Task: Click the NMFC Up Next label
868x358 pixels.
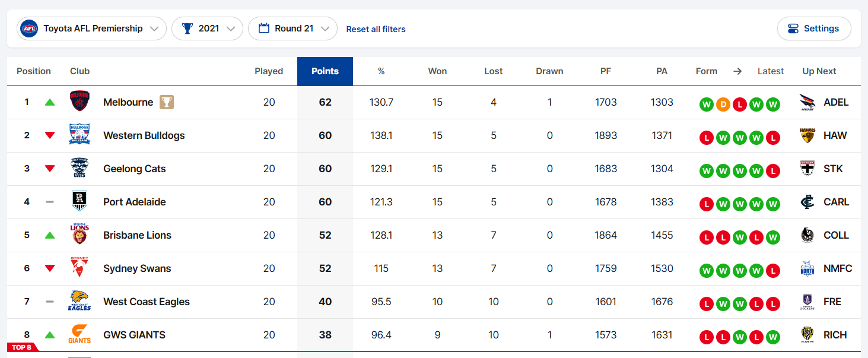Action: point(838,268)
